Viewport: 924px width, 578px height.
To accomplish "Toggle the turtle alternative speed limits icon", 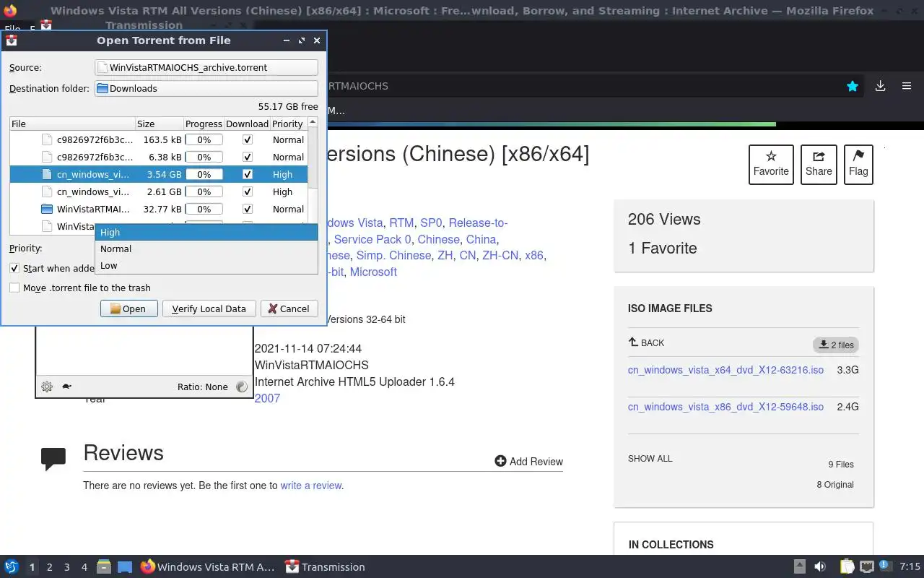I will click(x=66, y=387).
